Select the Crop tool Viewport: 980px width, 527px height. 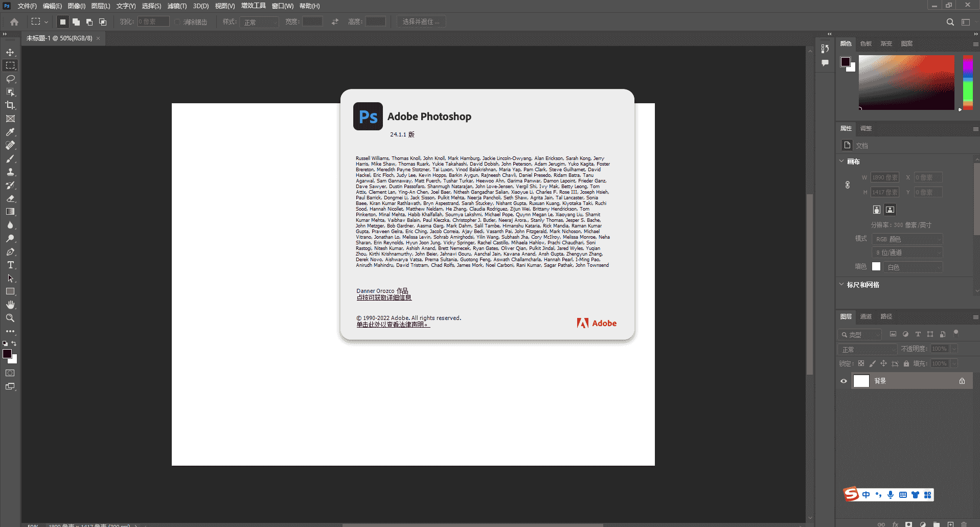point(10,105)
